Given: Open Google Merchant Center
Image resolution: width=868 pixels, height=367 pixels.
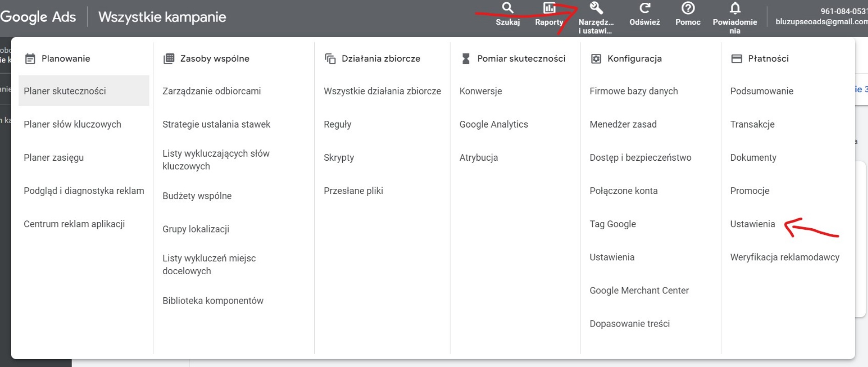Looking at the screenshot, I should point(639,290).
